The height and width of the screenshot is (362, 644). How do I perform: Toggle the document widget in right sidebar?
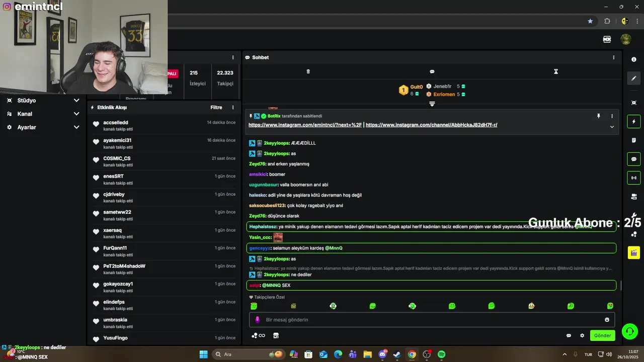(633, 140)
